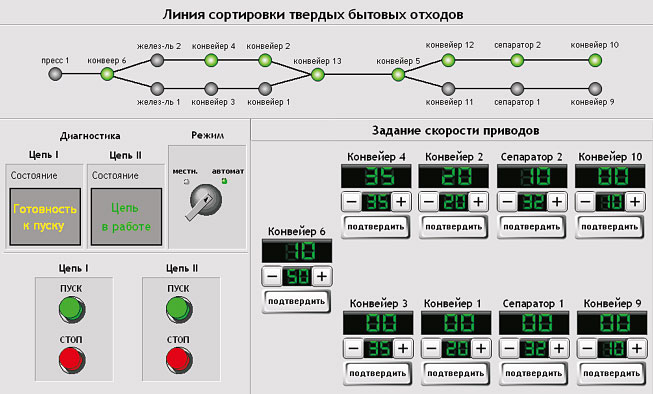653x394 pixels.
Task: Click the конвейер 1 diagram node
Action: click(x=265, y=88)
